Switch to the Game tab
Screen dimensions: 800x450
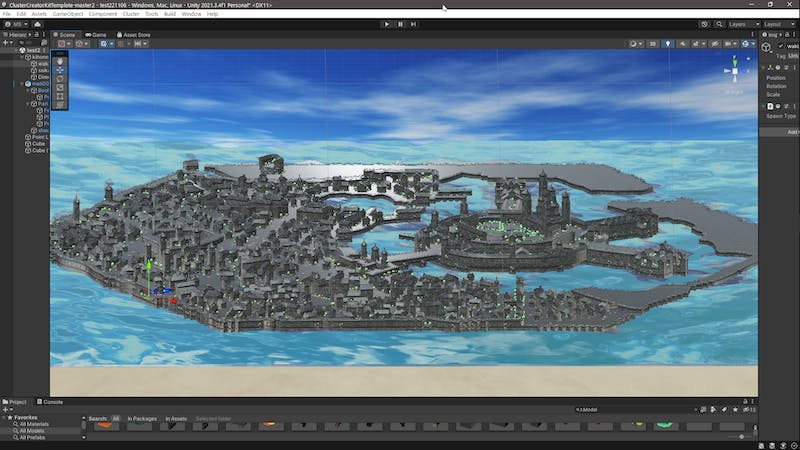pos(97,34)
